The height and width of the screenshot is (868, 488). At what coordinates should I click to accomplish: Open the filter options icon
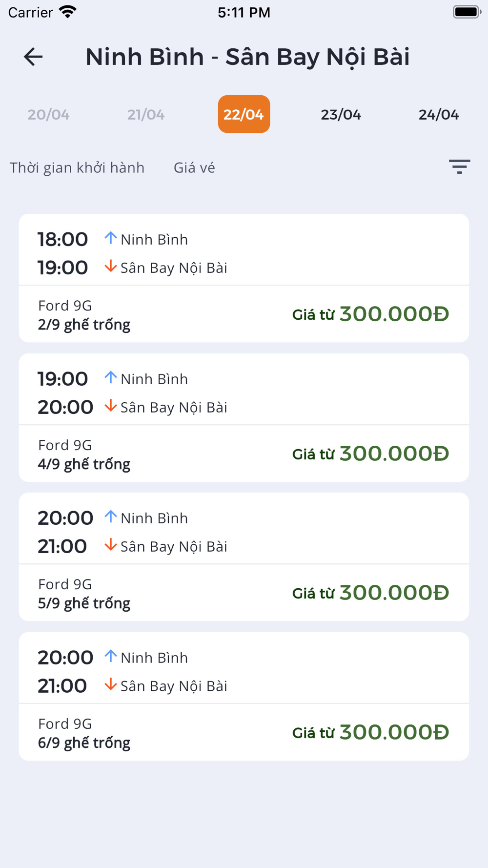[459, 166]
